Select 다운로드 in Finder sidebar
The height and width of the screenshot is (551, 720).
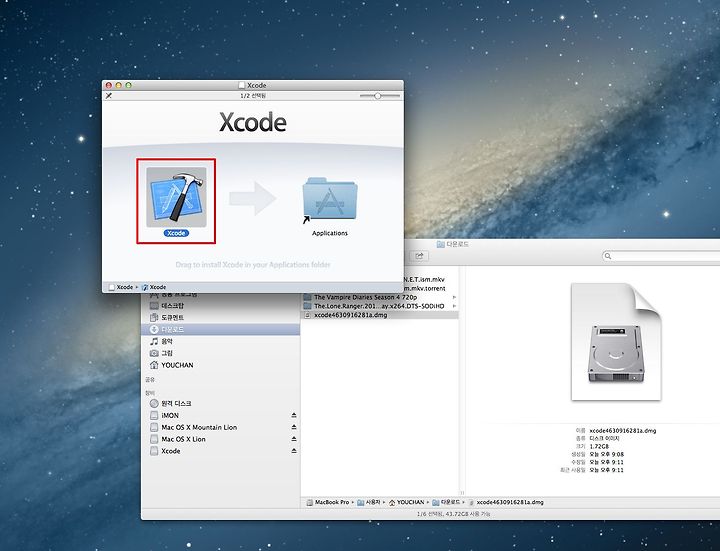(x=220, y=329)
